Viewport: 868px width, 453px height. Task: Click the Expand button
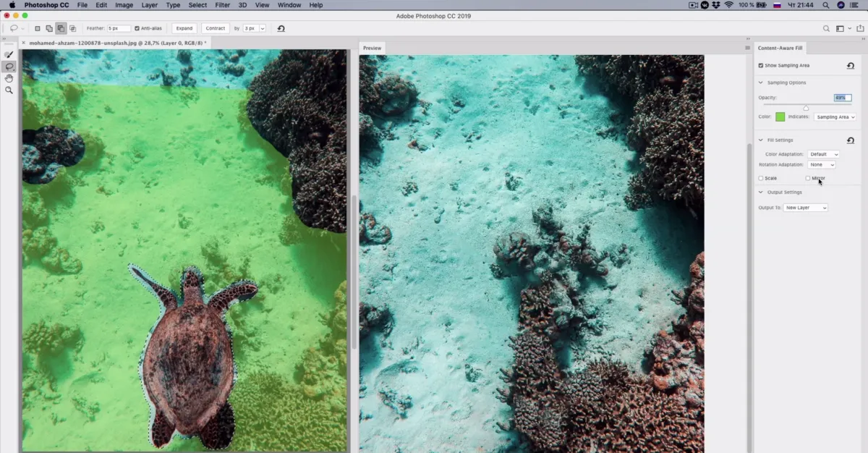tap(184, 28)
